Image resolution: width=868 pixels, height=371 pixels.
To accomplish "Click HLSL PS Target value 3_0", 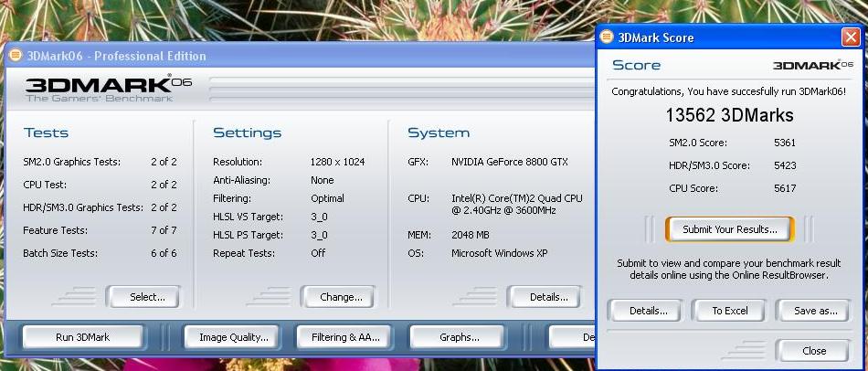I will pos(319,235).
